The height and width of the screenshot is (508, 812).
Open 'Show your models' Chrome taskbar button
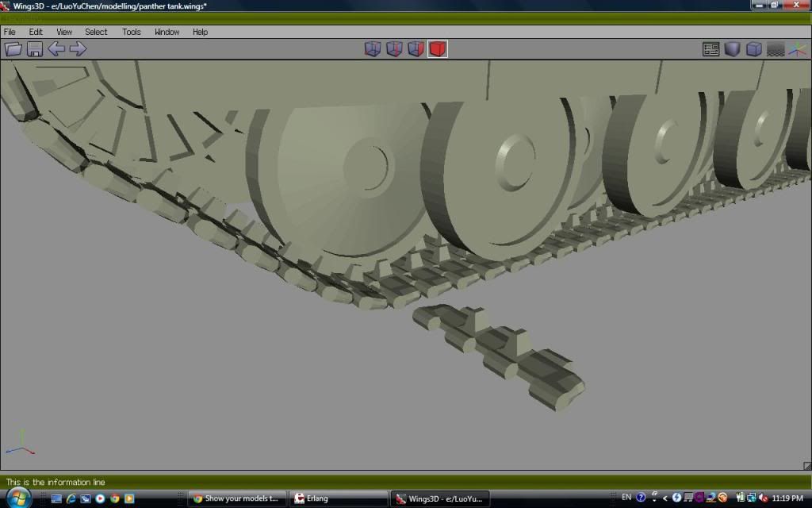[236, 498]
